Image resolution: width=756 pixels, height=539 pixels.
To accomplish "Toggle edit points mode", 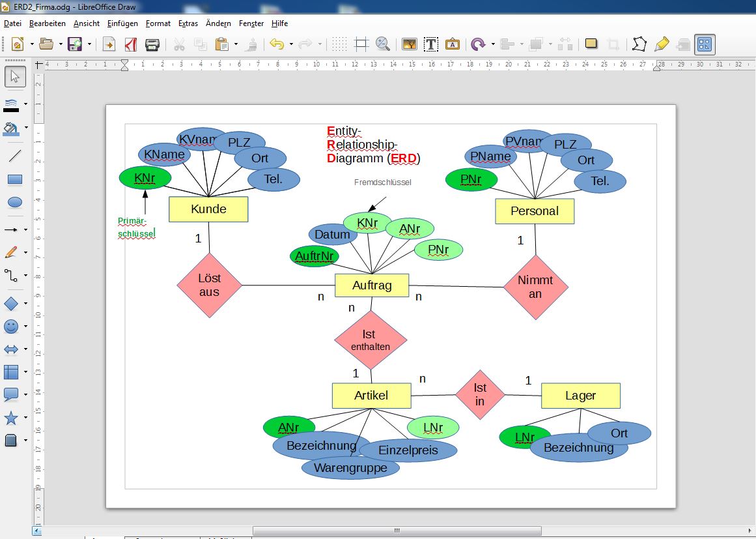I will [x=639, y=44].
